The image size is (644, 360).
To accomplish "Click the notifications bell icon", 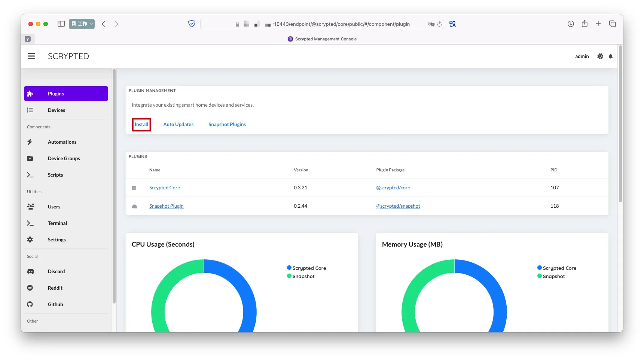I will (x=610, y=56).
